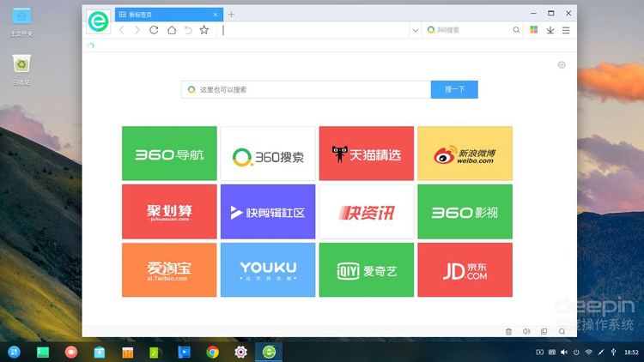644x362 pixels.
Task: Open page zoom magnifier in status bar
Action: coord(562,331)
